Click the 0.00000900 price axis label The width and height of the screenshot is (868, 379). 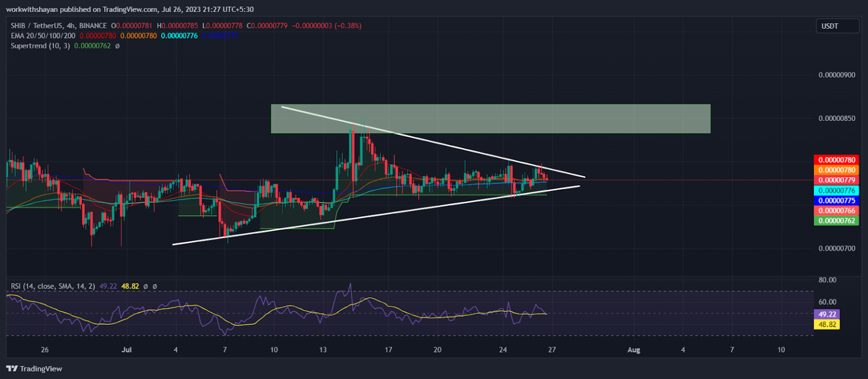click(x=835, y=75)
